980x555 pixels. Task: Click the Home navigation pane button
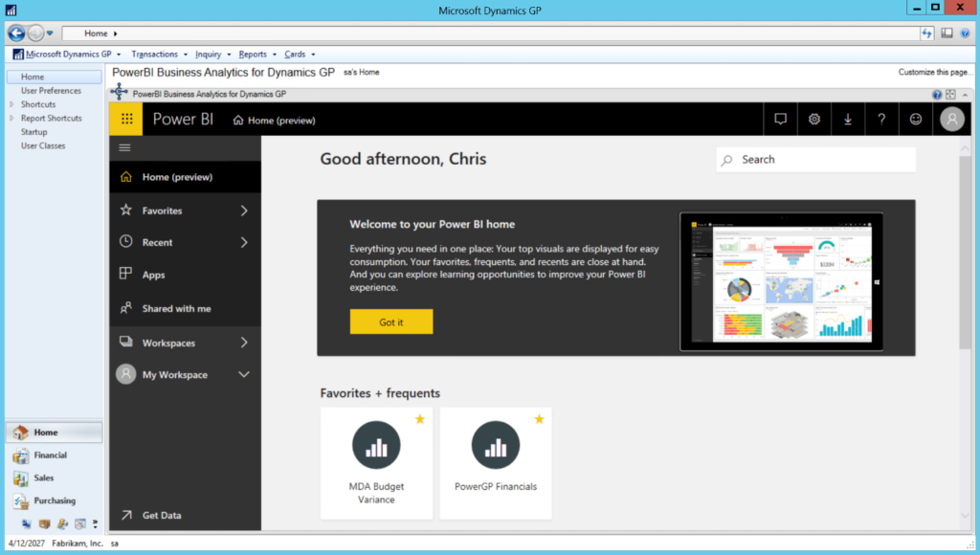[x=55, y=432]
